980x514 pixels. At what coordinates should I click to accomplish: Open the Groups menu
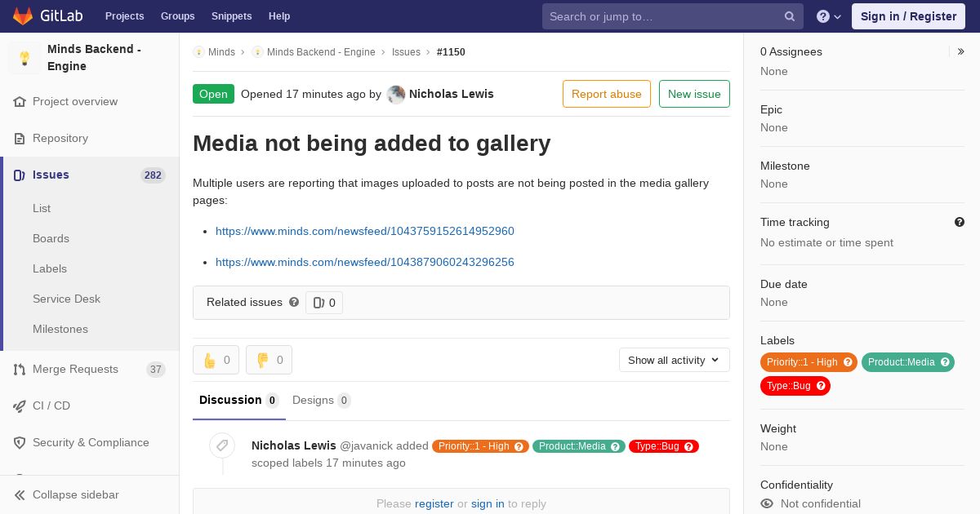[178, 16]
